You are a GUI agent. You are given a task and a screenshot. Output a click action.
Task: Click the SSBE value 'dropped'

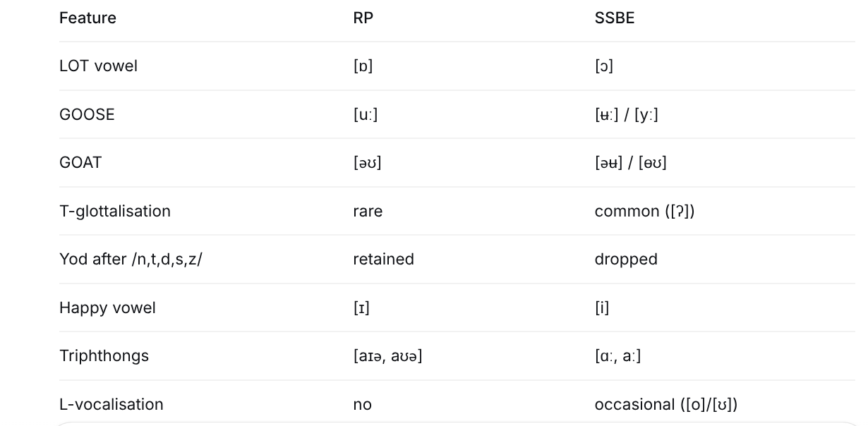pyautogui.click(x=626, y=259)
